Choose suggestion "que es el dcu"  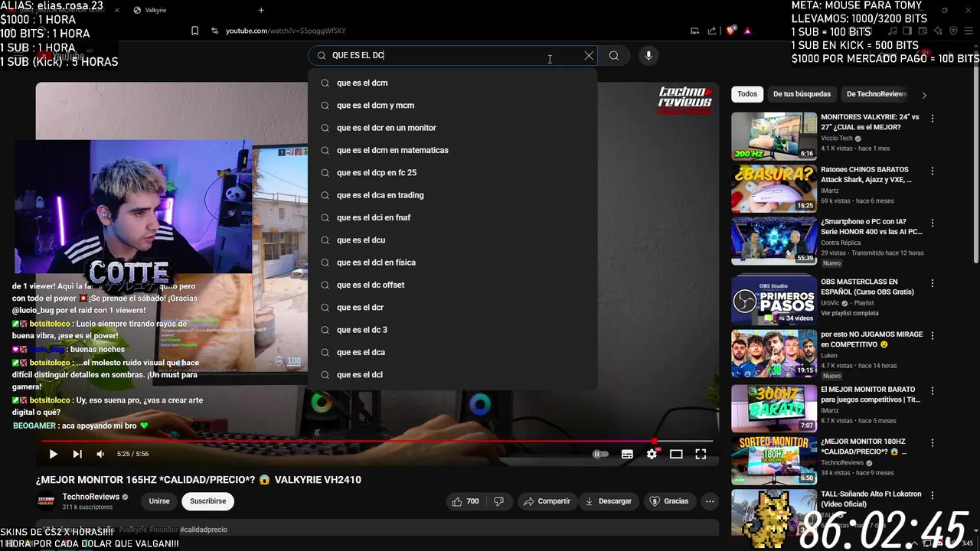[x=453, y=240]
